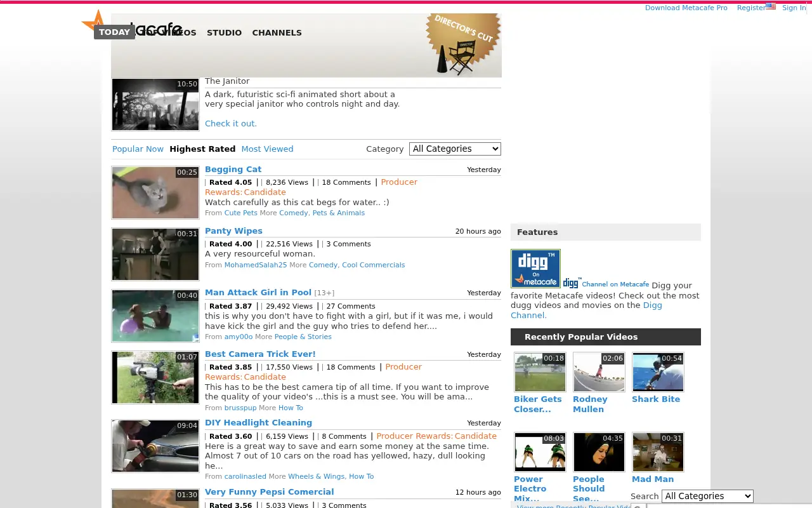Open the DIY Headlight Cleaning thumbnail

coord(155,446)
